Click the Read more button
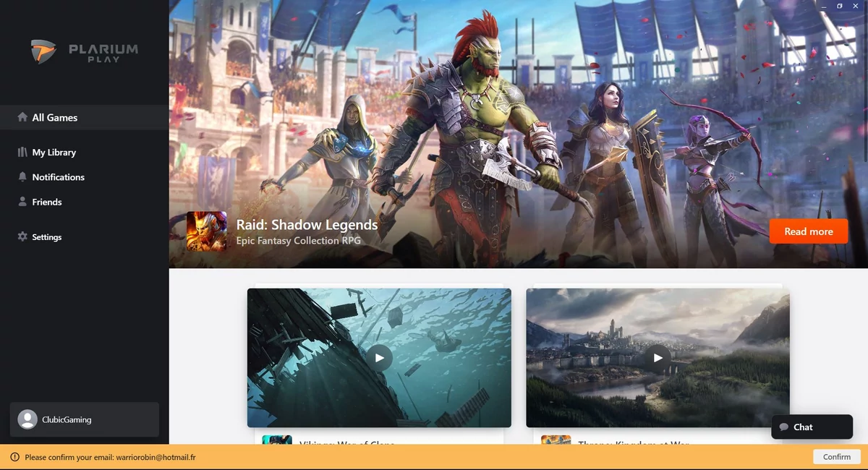Viewport: 868px width, 470px height. 809,231
